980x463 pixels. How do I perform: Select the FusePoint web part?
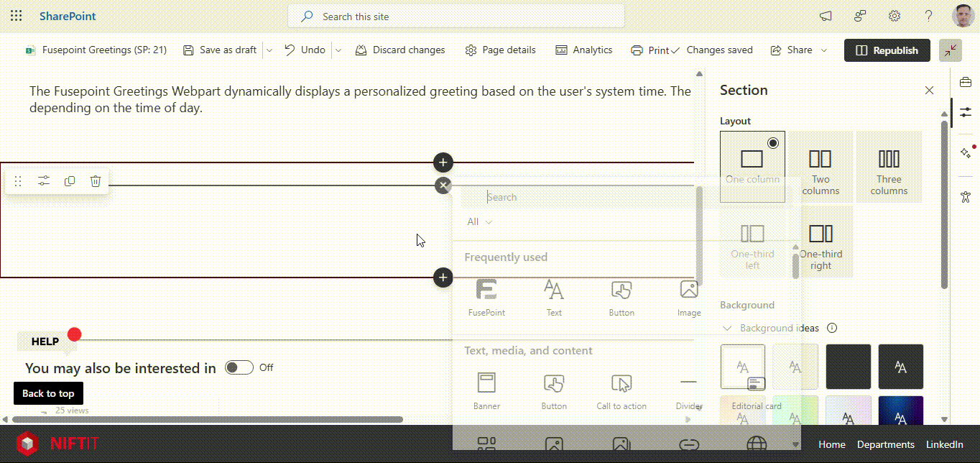486,298
